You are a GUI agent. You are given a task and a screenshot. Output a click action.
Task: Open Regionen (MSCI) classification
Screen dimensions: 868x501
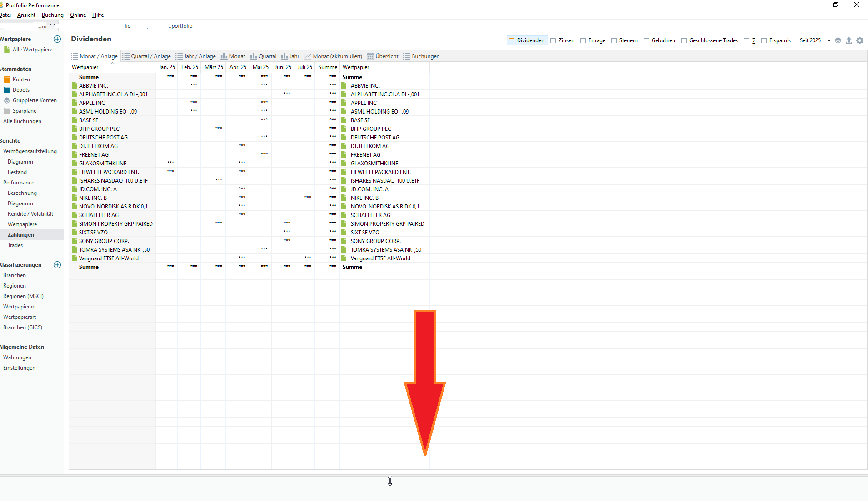23,296
